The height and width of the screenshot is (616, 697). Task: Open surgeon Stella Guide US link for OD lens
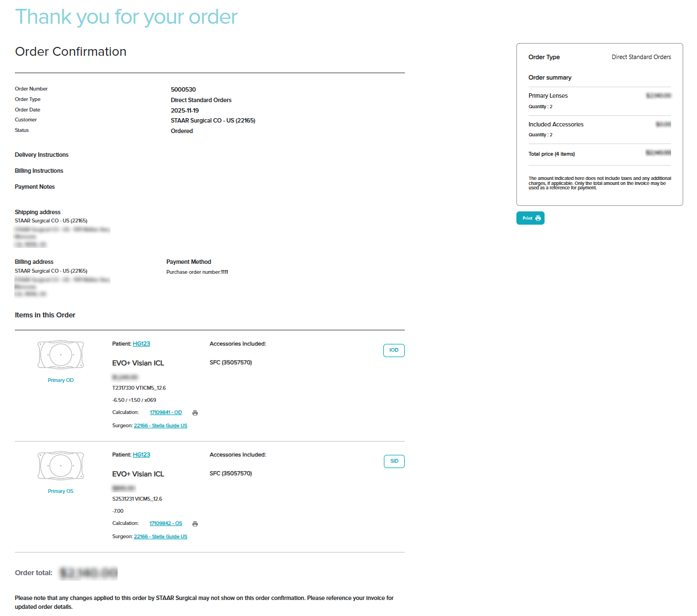[x=160, y=426]
